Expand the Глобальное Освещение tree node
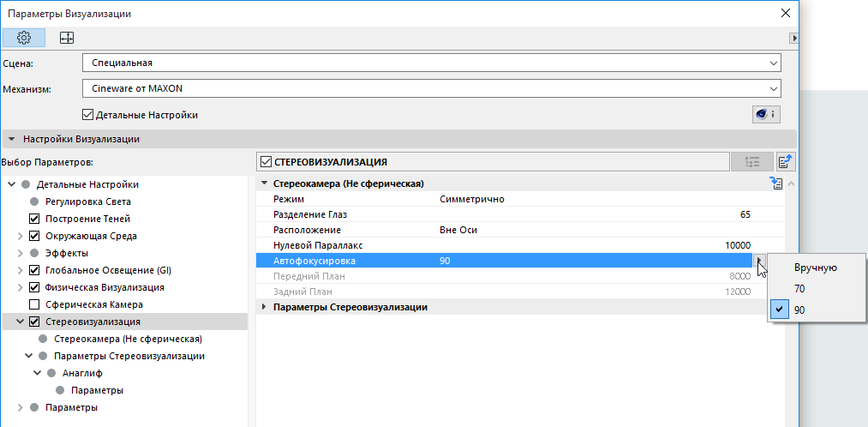This screenshot has height=427, width=868. [21, 270]
